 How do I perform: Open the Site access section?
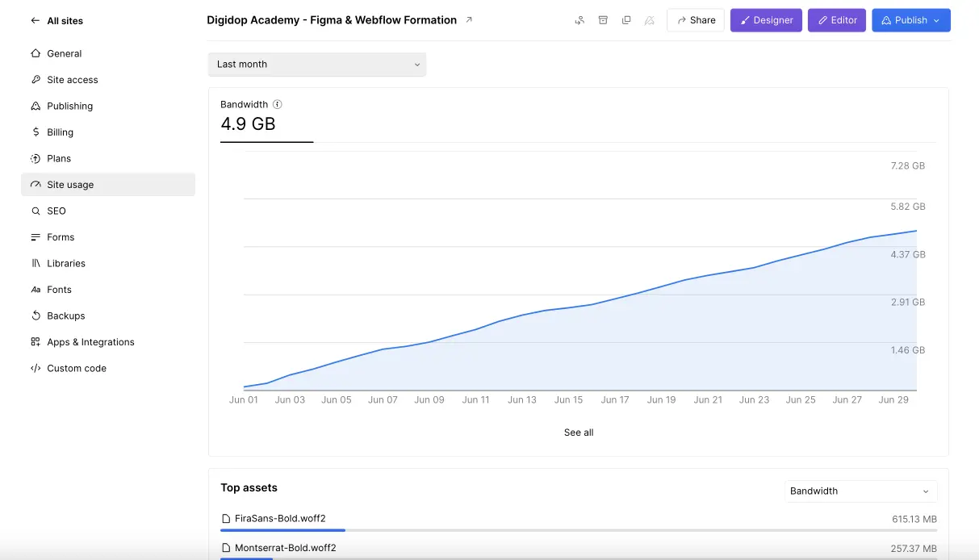(x=108, y=80)
